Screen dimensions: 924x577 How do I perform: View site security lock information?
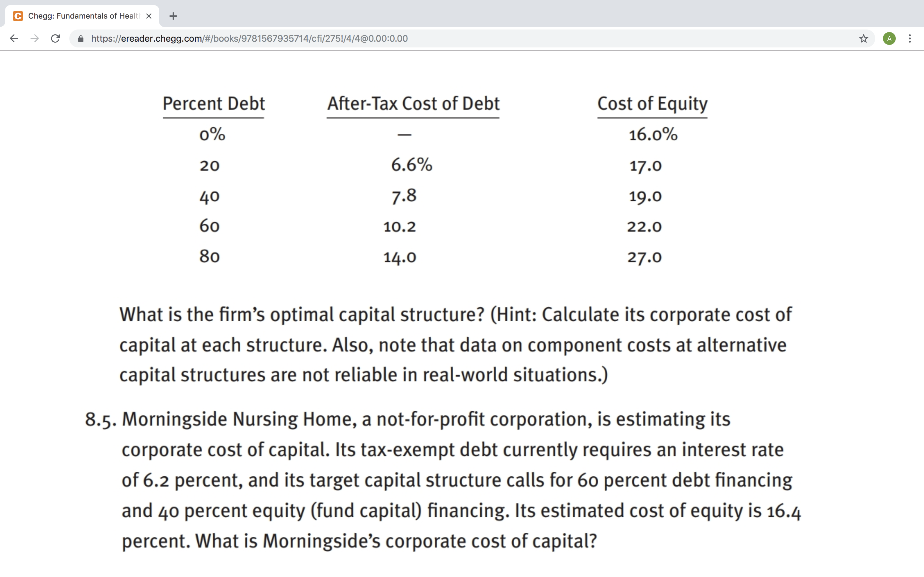tap(81, 38)
